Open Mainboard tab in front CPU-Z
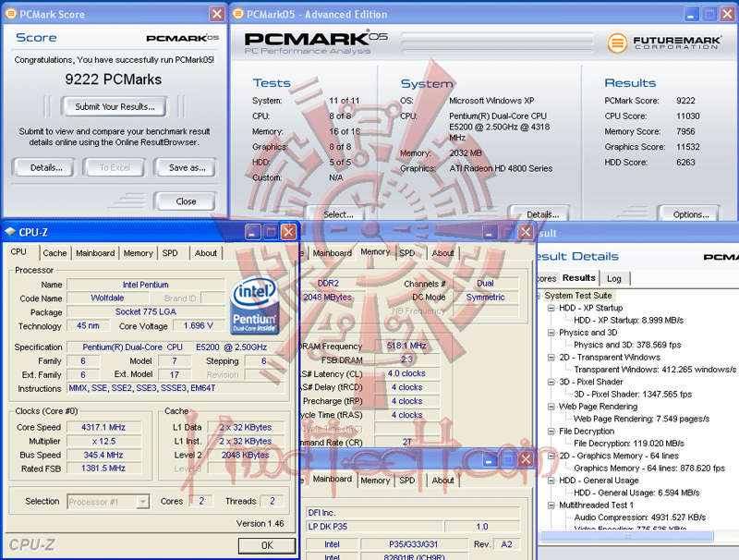The height and width of the screenshot is (560, 739). coord(95,253)
